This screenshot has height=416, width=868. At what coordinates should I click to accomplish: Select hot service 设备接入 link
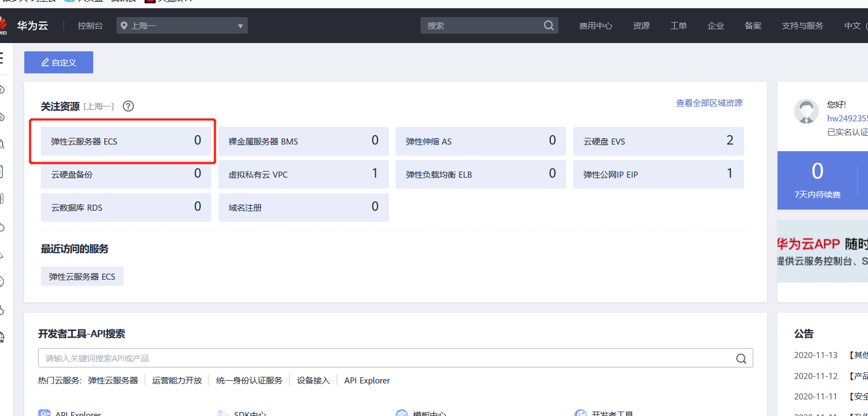(313, 381)
